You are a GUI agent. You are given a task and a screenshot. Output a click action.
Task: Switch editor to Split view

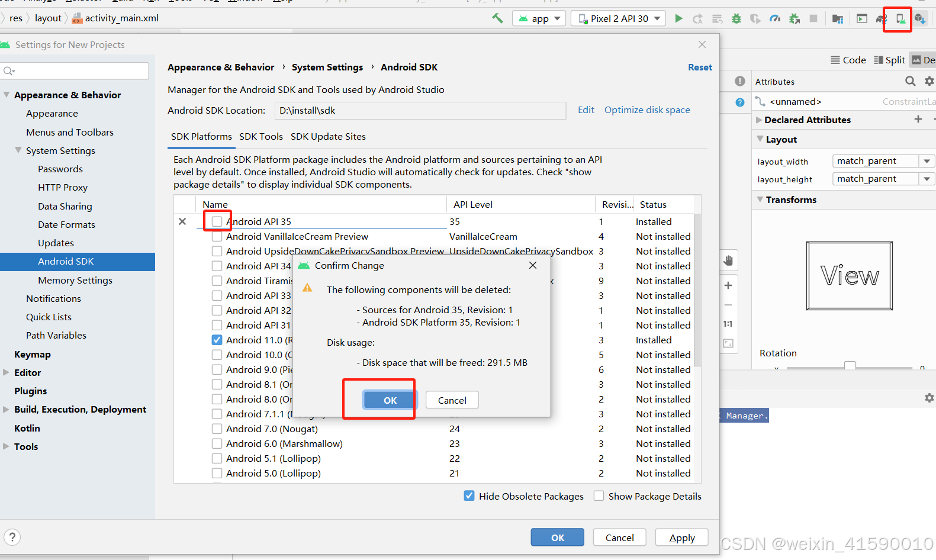click(x=889, y=60)
